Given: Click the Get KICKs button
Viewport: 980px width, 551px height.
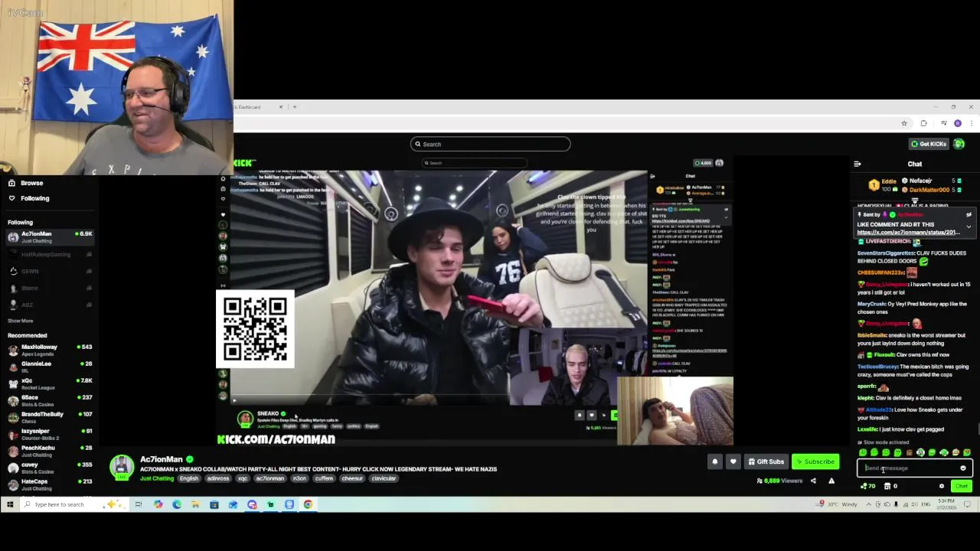Looking at the screenshot, I should click(x=929, y=144).
